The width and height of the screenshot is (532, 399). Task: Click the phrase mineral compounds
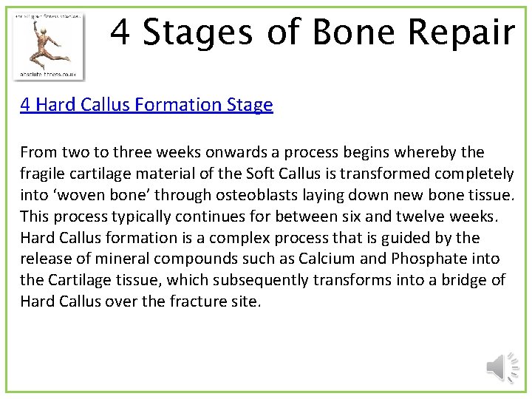166,259
